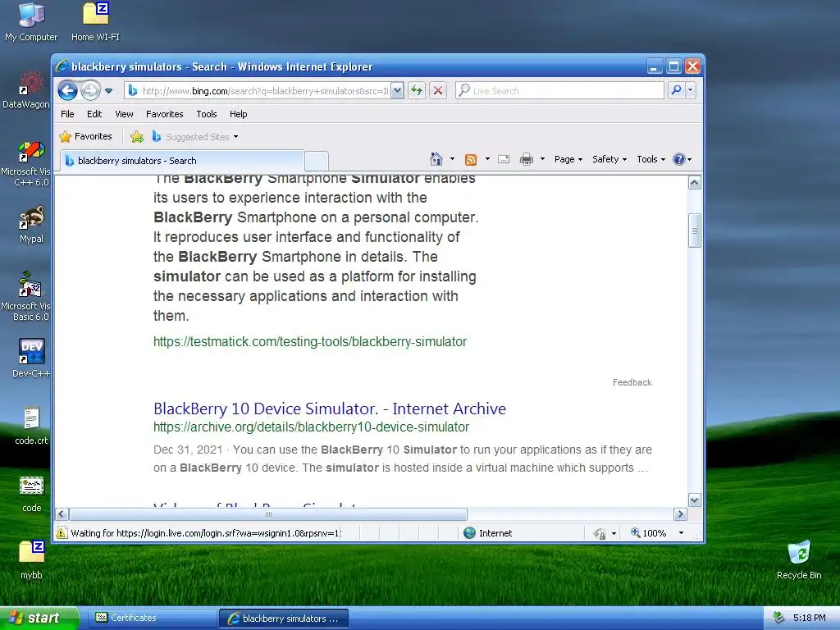
Task: Click the horizontal scrollbar thumb
Action: coord(268,514)
